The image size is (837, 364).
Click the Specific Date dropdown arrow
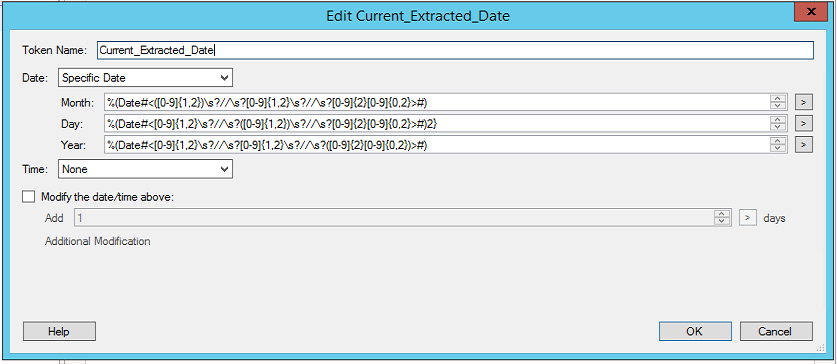coord(224,77)
